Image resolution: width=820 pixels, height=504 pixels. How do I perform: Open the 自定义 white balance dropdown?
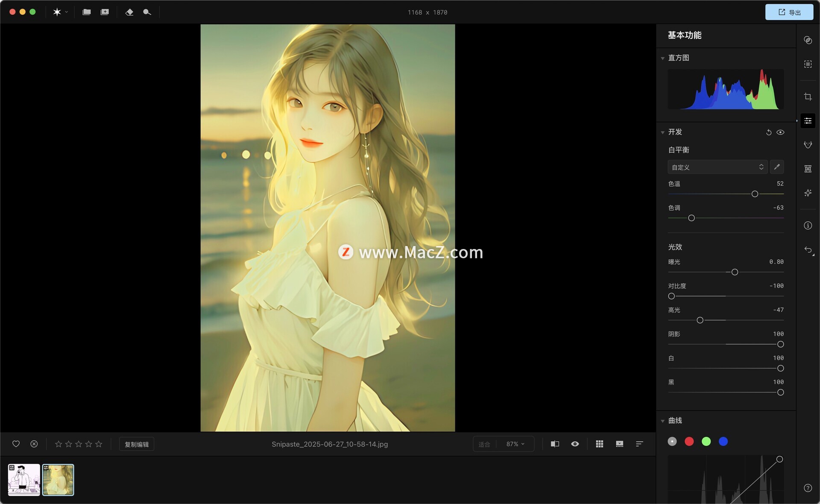(717, 167)
